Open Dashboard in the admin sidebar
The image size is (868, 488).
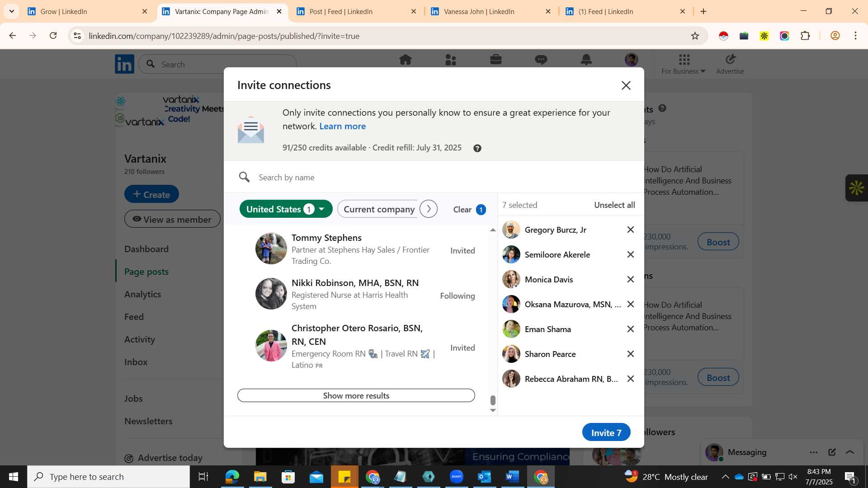pyautogui.click(x=146, y=249)
